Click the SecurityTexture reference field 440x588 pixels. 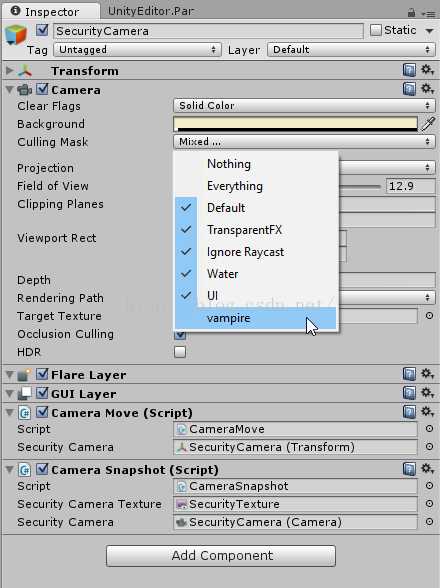pos(296,504)
